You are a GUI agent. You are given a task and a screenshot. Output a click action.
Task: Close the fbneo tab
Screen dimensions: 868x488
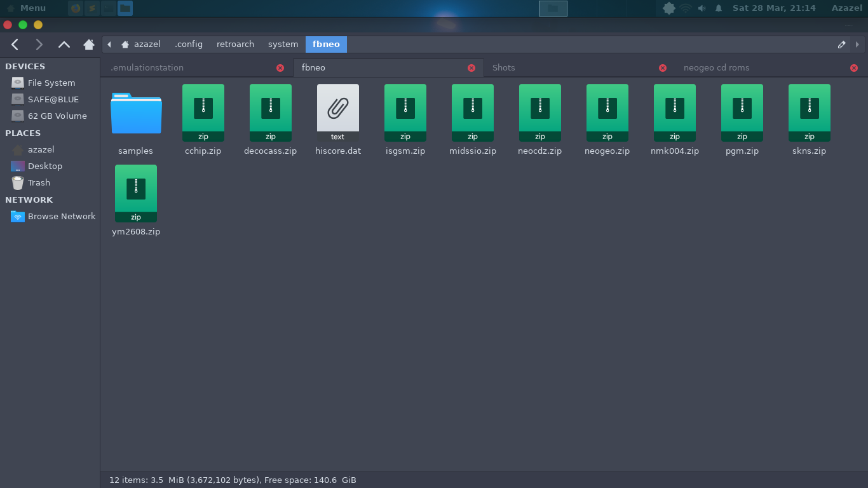click(x=471, y=68)
